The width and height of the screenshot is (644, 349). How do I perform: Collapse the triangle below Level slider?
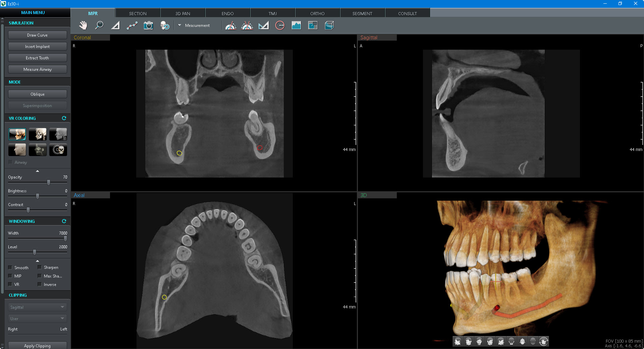tap(38, 261)
